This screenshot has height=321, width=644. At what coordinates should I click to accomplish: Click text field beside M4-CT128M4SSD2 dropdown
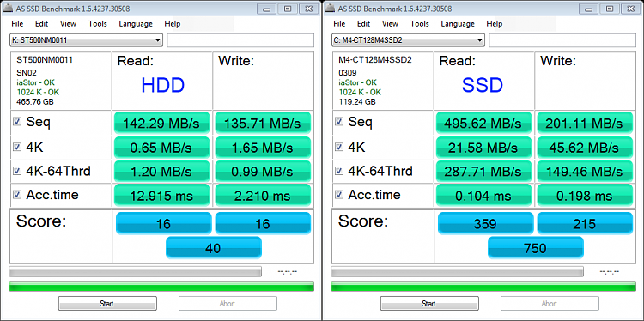pyautogui.click(x=562, y=40)
